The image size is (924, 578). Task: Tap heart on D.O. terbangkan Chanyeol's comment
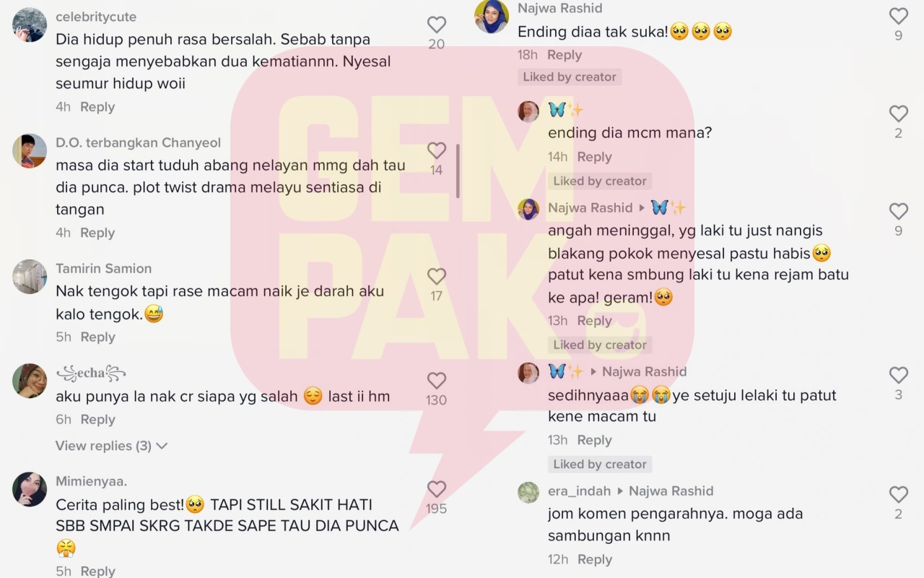point(436,150)
